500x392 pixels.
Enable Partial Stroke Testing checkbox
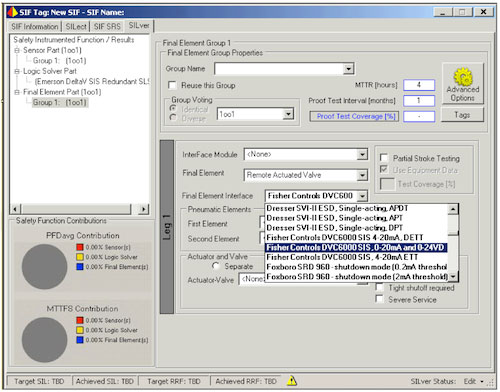click(x=384, y=157)
